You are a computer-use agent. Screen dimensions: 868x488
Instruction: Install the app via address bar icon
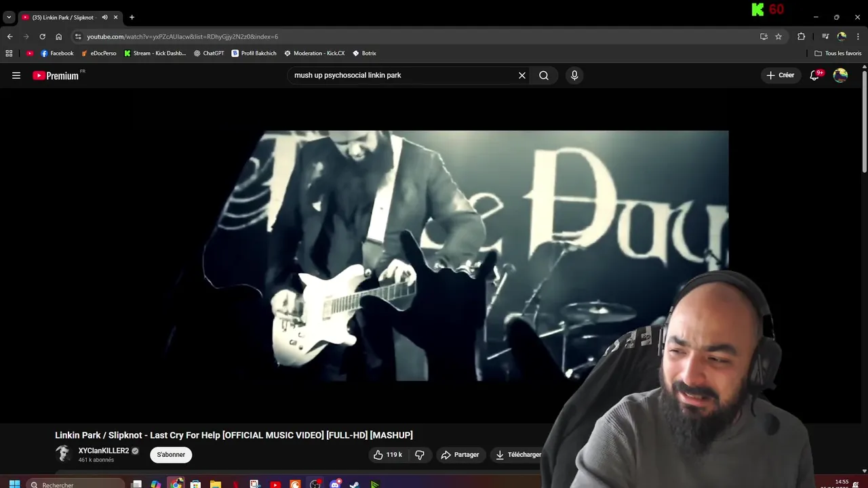click(764, 37)
